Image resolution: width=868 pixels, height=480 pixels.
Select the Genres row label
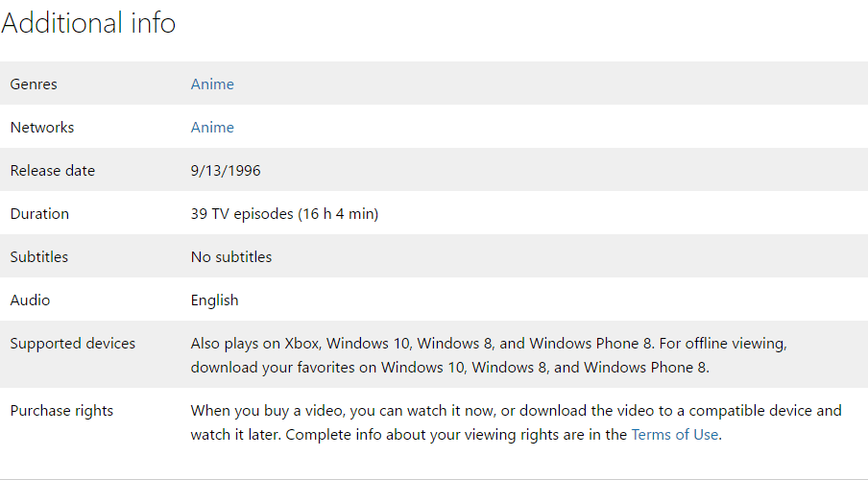[34, 84]
